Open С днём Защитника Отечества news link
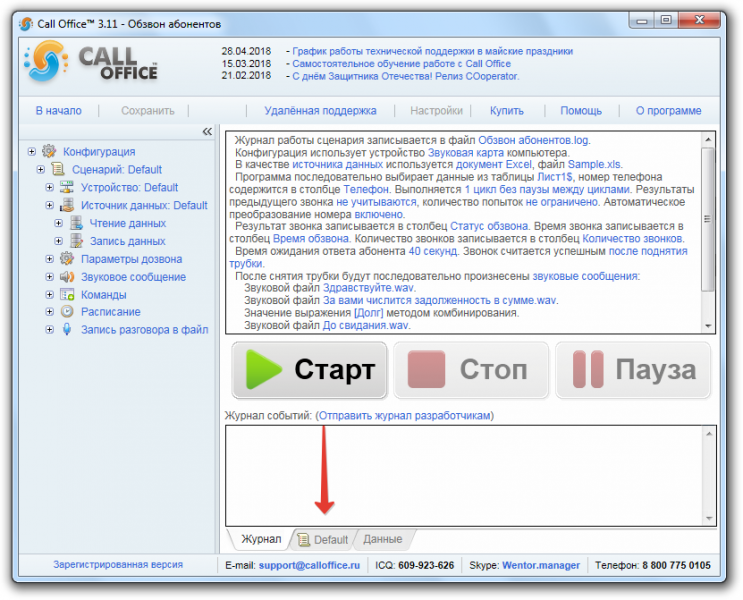Viewport: 743px width, 600px height. point(406,76)
